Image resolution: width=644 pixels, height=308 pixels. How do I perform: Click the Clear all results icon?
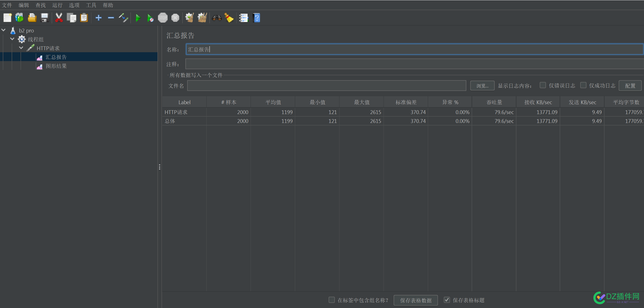point(202,18)
